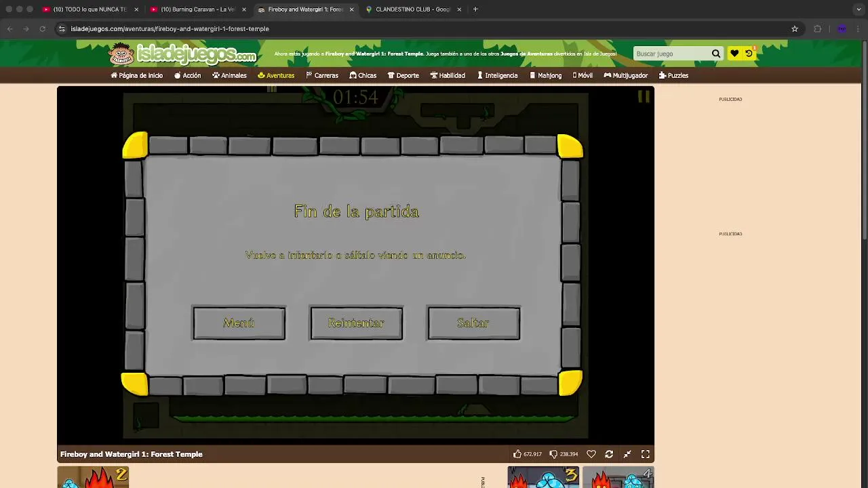
Task: Open the Animales category
Action: coord(229,75)
